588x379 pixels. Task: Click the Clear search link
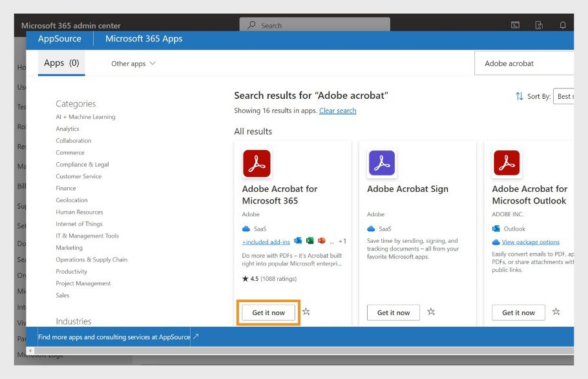(x=337, y=110)
